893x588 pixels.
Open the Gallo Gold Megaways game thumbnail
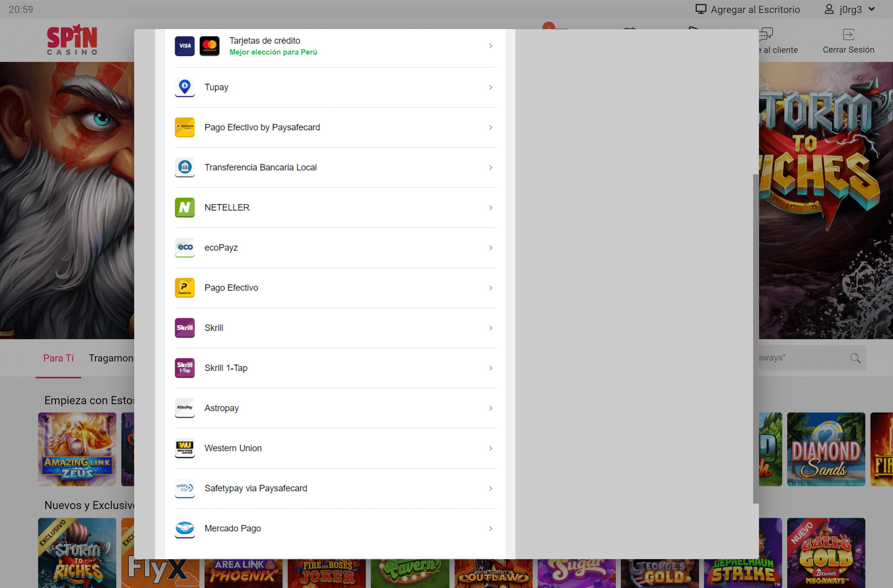826,553
